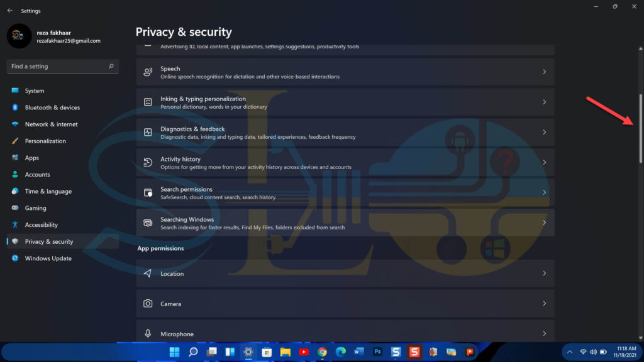
Task: Open Task View from the taskbar
Action: tap(211, 352)
